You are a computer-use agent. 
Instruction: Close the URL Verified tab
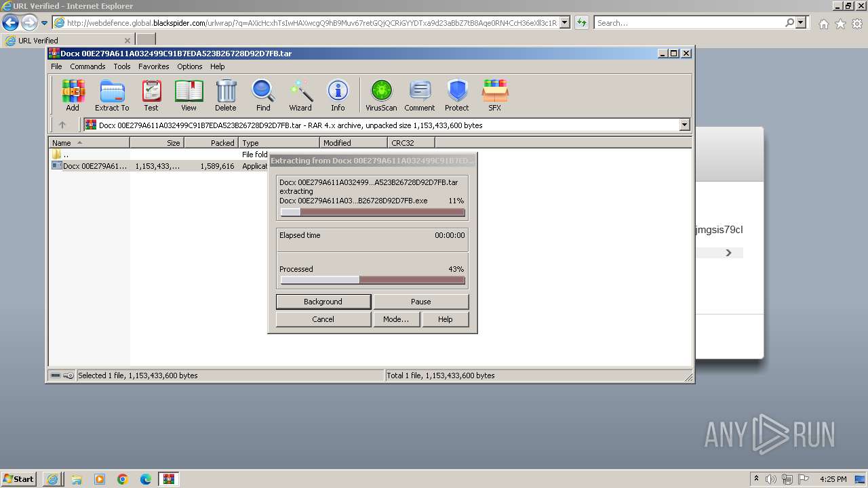click(127, 40)
